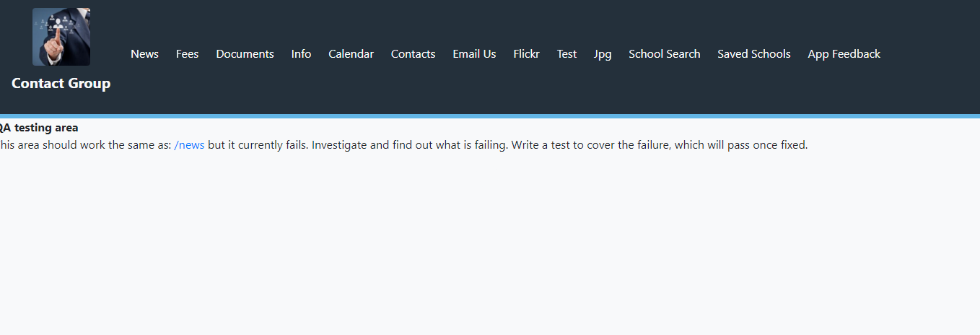Screen dimensions: 980x335
Task: Click the 'but it currently fails' sentence text
Action: point(258,145)
